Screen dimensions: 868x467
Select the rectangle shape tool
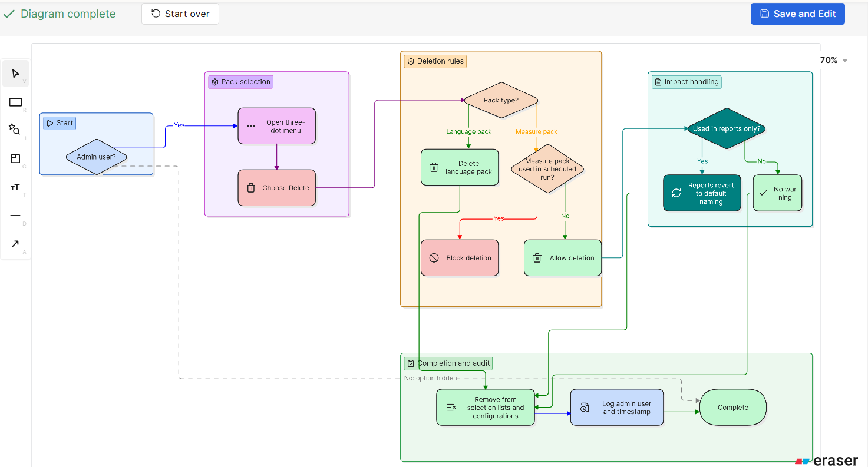15,102
